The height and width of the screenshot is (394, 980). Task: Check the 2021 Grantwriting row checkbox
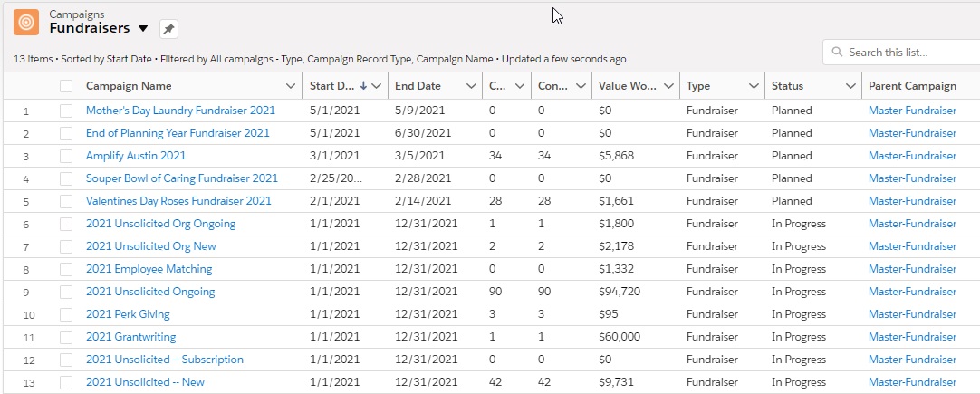66,337
